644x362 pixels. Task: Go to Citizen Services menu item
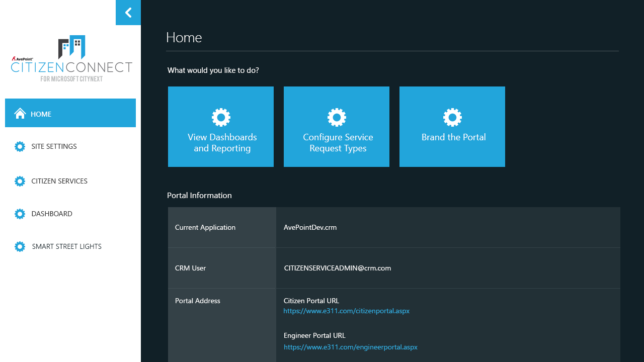click(x=59, y=181)
